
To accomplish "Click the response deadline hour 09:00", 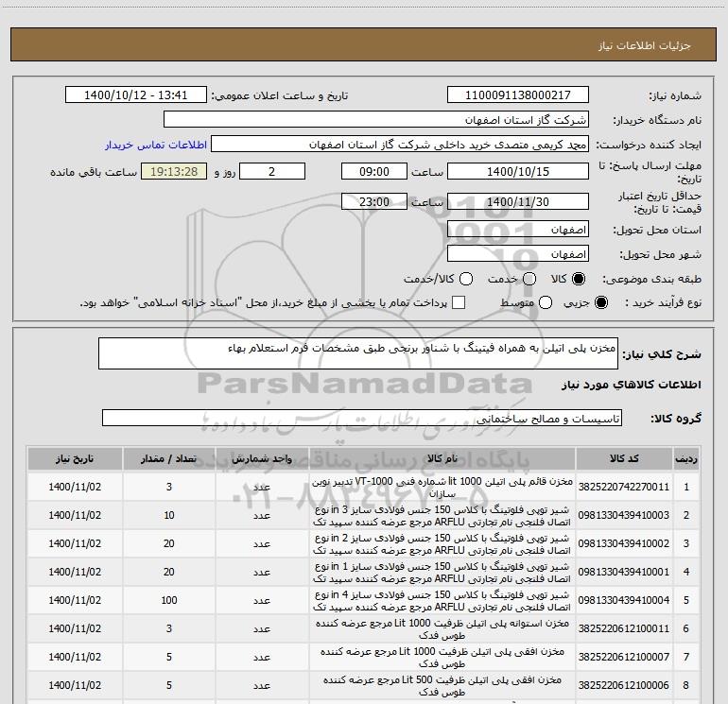I will pyautogui.click(x=374, y=171).
